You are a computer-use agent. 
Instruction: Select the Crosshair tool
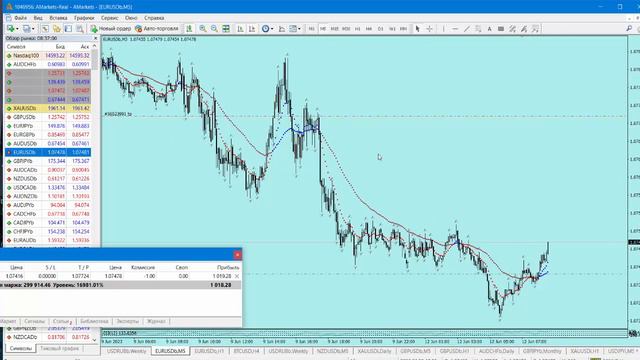429,29
